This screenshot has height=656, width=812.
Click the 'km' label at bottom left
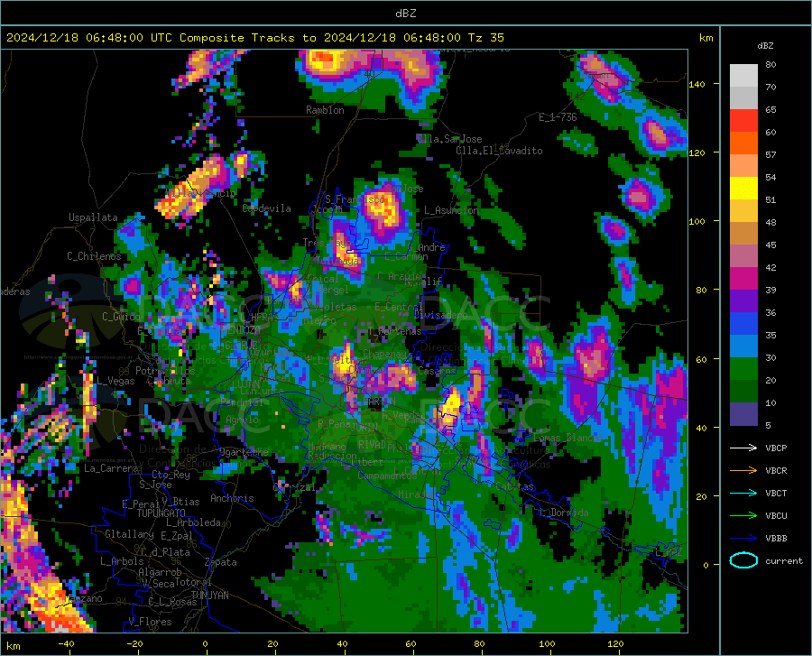pos(13,646)
